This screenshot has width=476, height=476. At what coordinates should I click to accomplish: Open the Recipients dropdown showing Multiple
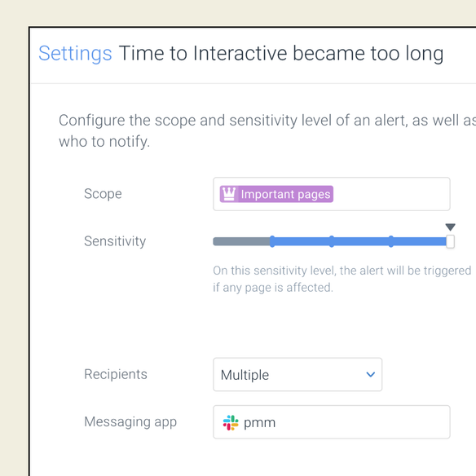click(x=297, y=375)
